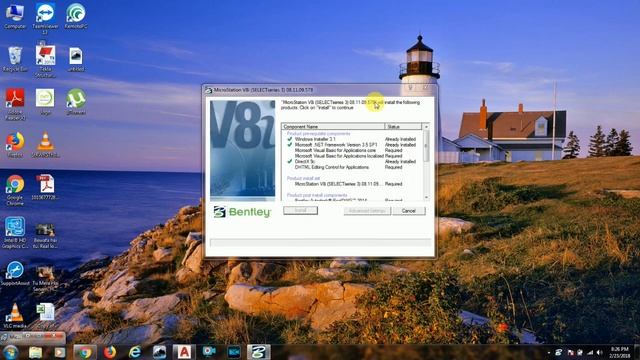
Task: Select the Tu Meri Hai Sanam video file
Action: click(x=45, y=278)
